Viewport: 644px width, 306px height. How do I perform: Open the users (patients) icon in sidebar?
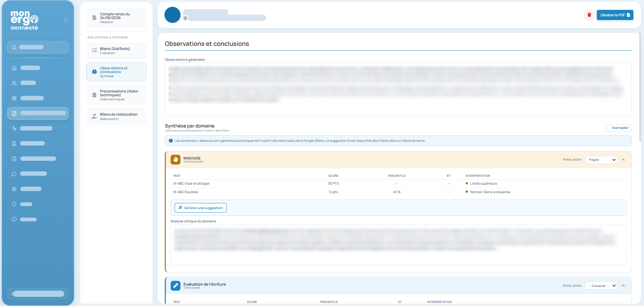click(14, 83)
